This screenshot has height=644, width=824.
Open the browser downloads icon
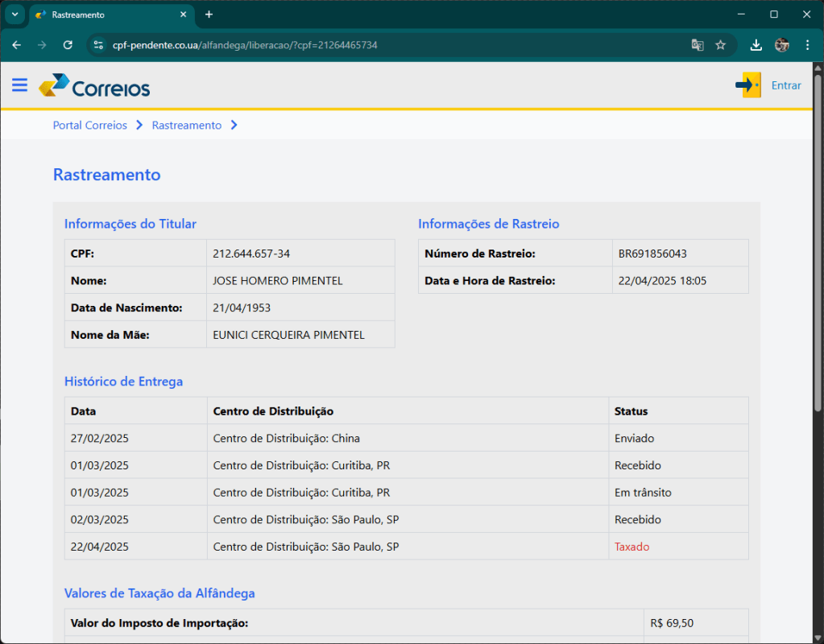756,45
